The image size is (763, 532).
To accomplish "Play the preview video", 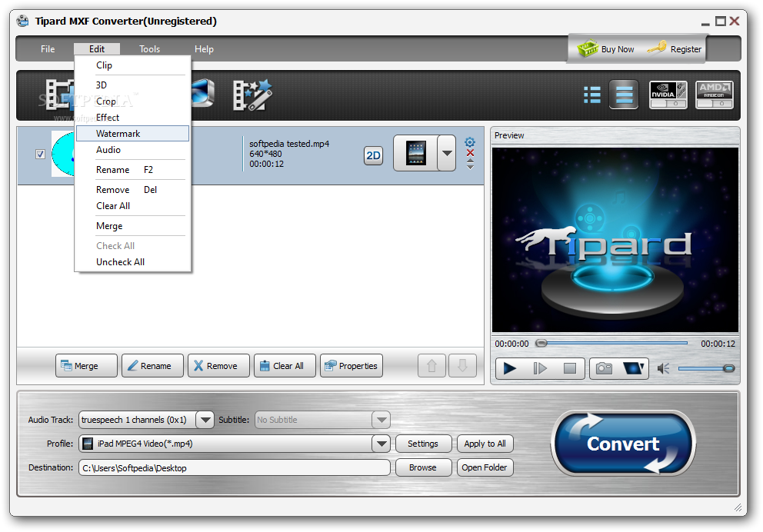I will click(x=509, y=368).
